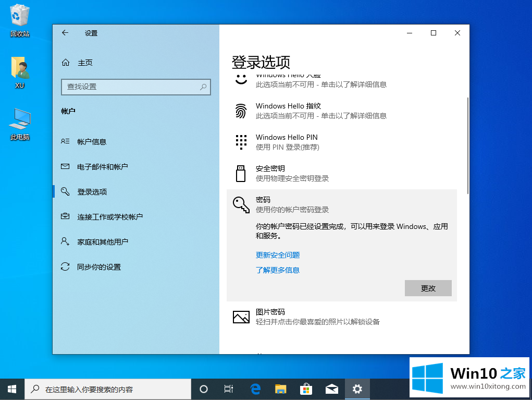532x400 pixels.
Task: Open File Explorer from taskbar
Action: click(x=280, y=389)
